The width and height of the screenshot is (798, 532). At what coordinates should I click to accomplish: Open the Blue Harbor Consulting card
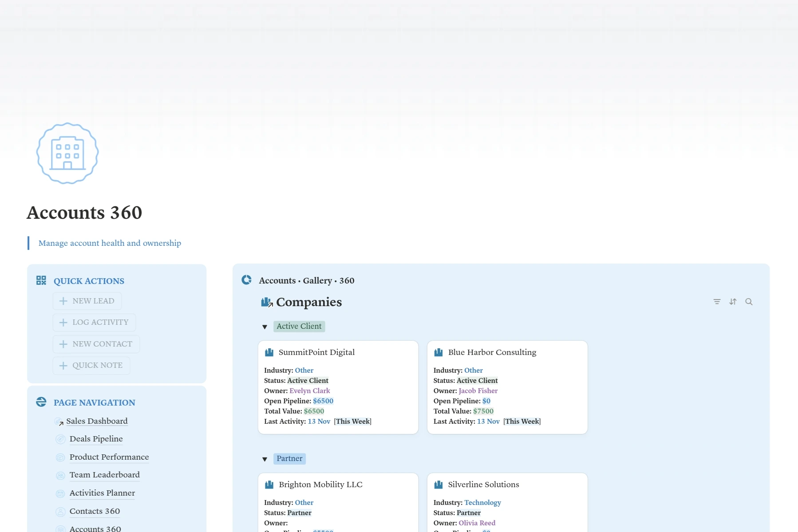point(492,352)
